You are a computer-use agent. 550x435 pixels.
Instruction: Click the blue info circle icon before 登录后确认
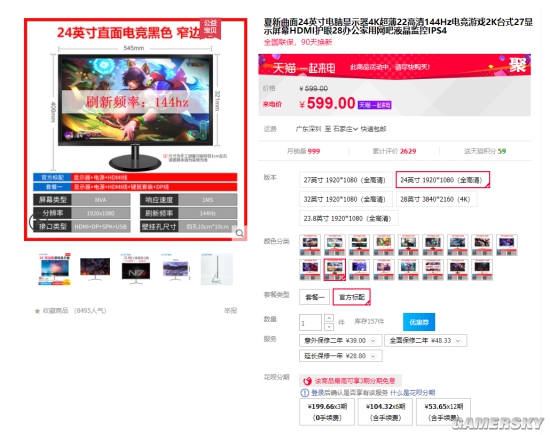click(305, 393)
